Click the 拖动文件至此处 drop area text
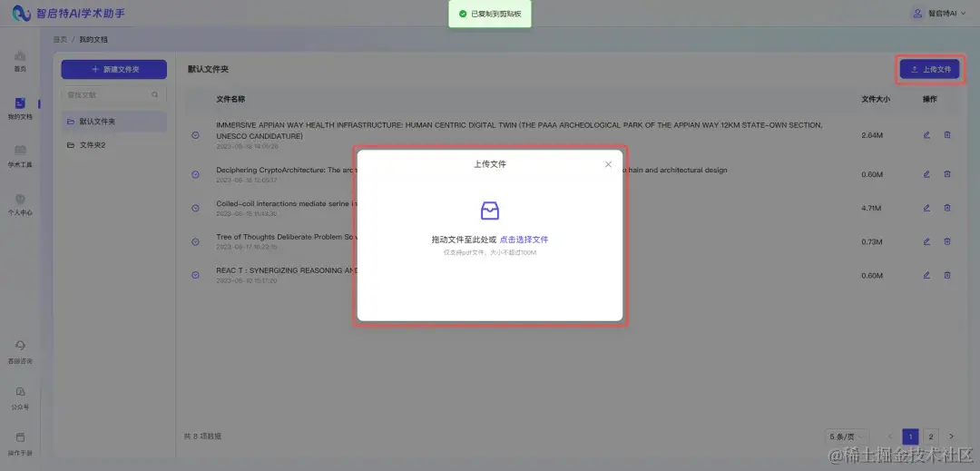 pos(464,240)
